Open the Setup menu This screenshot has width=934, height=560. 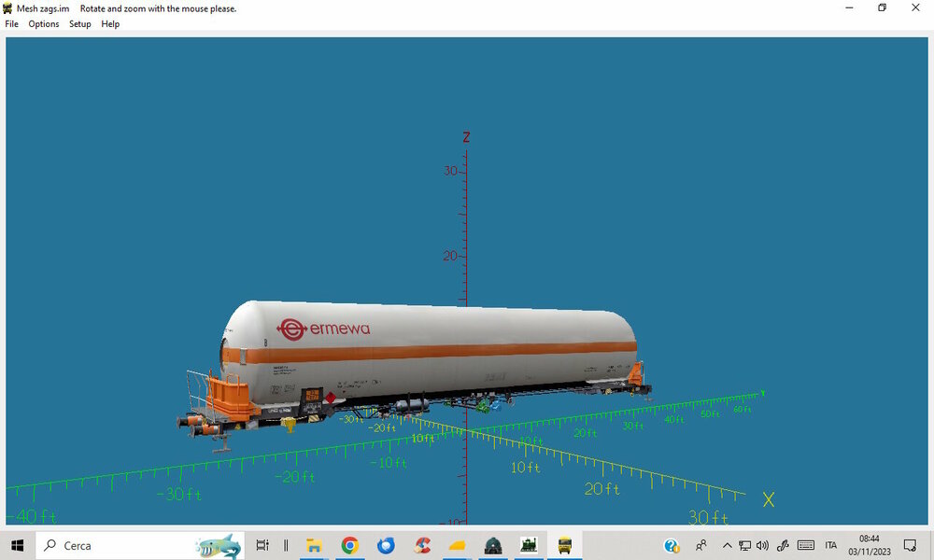(x=79, y=24)
